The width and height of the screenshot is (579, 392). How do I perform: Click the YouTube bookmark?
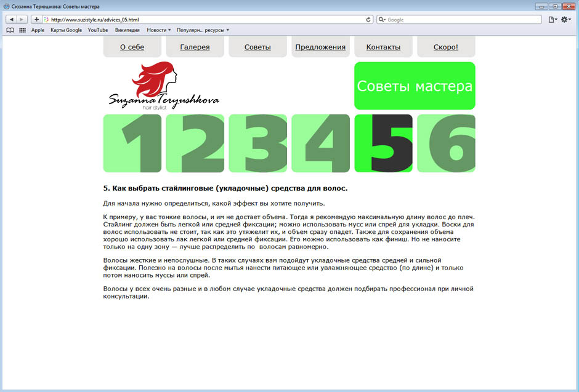(x=97, y=30)
